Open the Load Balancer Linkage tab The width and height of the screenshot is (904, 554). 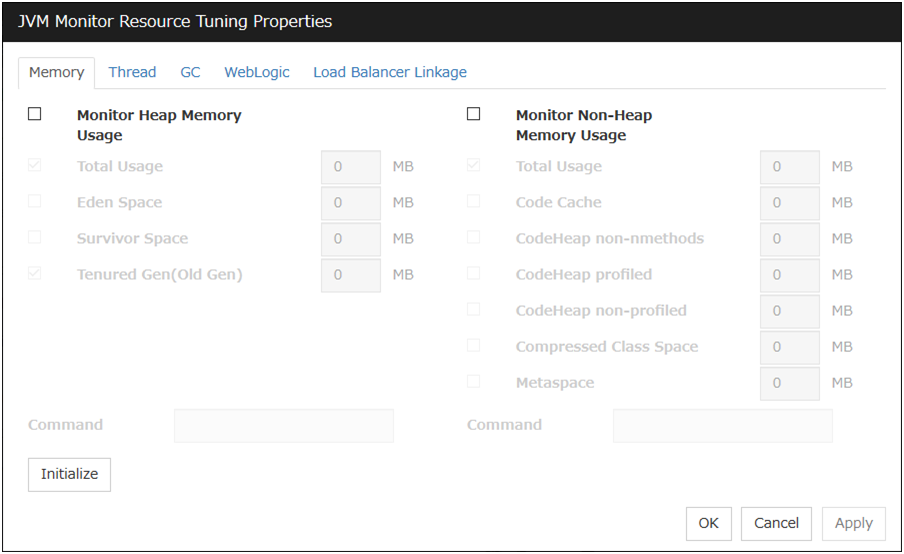point(390,72)
